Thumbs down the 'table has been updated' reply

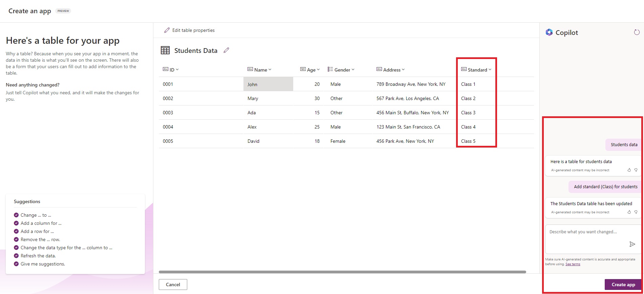click(636, 212)
